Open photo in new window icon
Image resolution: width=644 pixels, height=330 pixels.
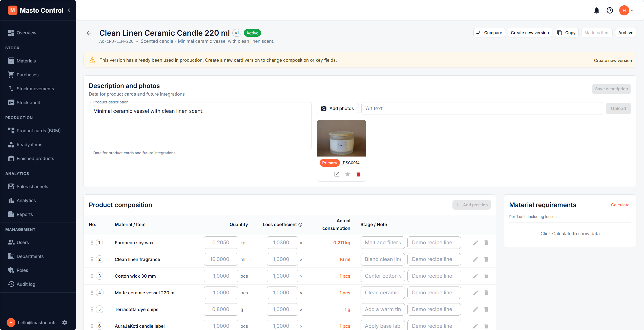point(337,174)
